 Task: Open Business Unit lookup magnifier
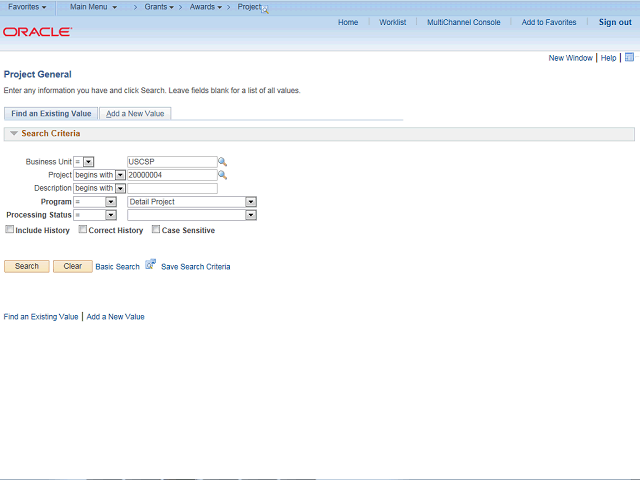[222, 162]
